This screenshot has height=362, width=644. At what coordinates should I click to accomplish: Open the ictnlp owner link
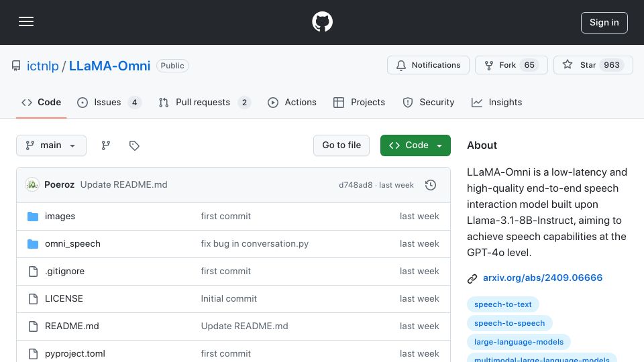[43, 66]
